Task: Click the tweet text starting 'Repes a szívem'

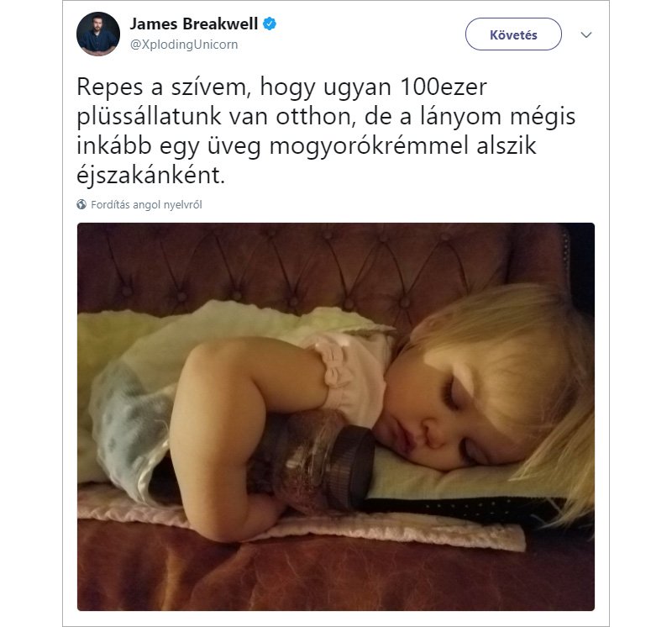Action: [326, 130]
